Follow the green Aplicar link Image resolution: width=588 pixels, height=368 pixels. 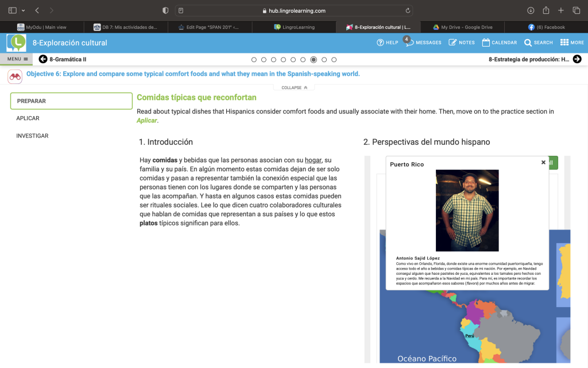[x=146, y=121]
